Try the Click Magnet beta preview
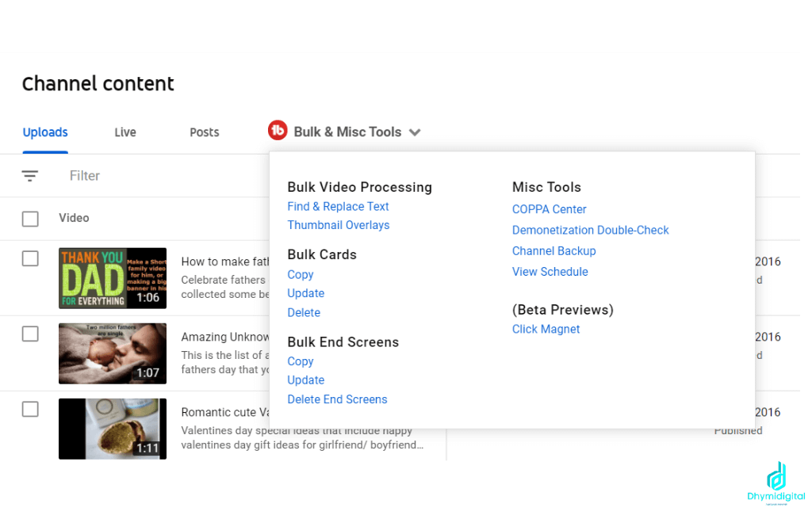The image size is (812, 519). click(x=546, y=329)
